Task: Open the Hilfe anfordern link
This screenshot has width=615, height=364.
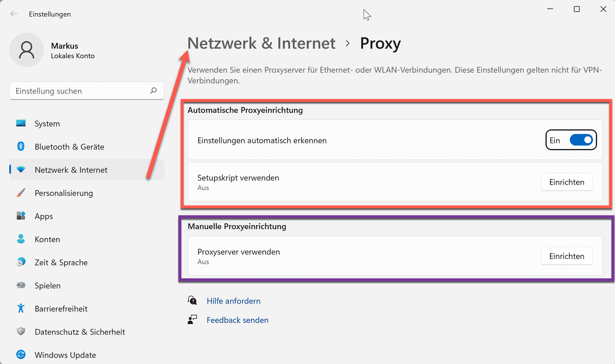Action: point(233,301)
